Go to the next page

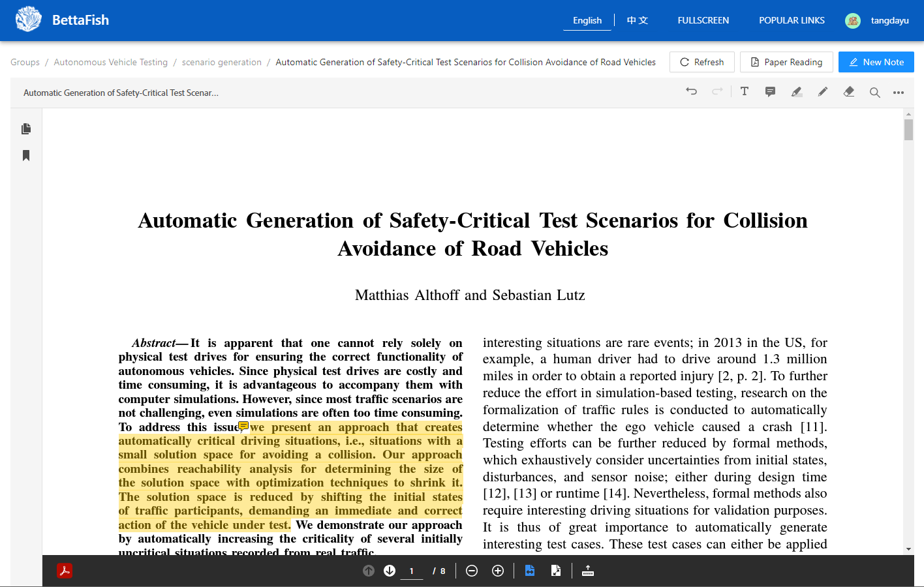390,571
